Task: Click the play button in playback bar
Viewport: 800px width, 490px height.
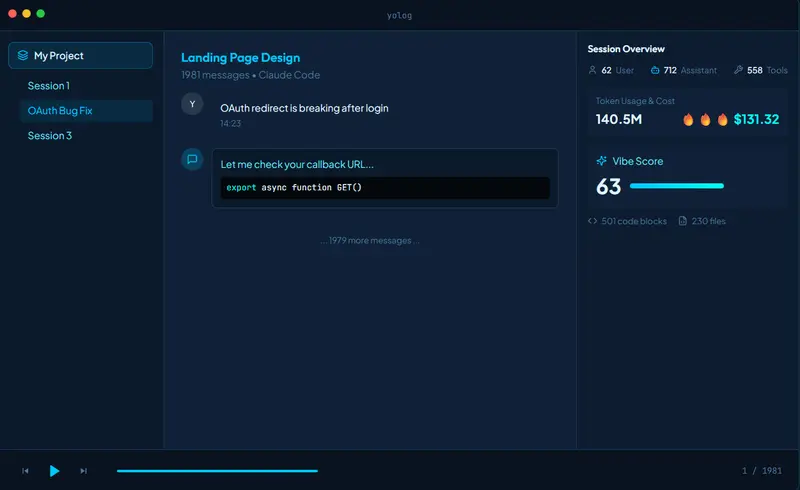Action: point(55,470)
